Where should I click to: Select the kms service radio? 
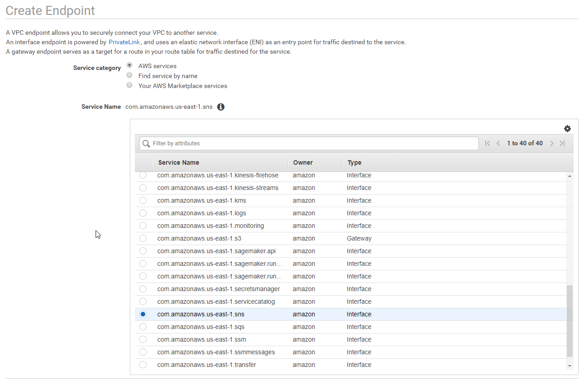pyautogui.click(x=143, y=200)
